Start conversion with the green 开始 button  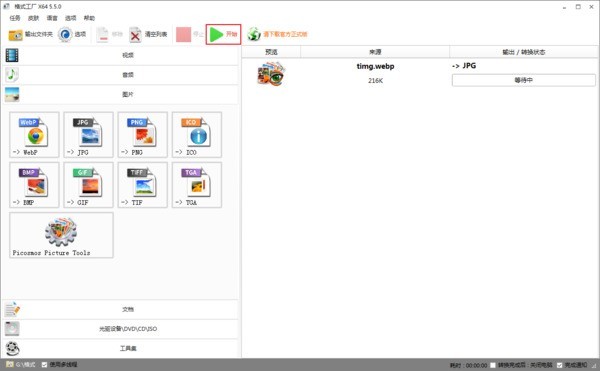click(x=223, y=34)
